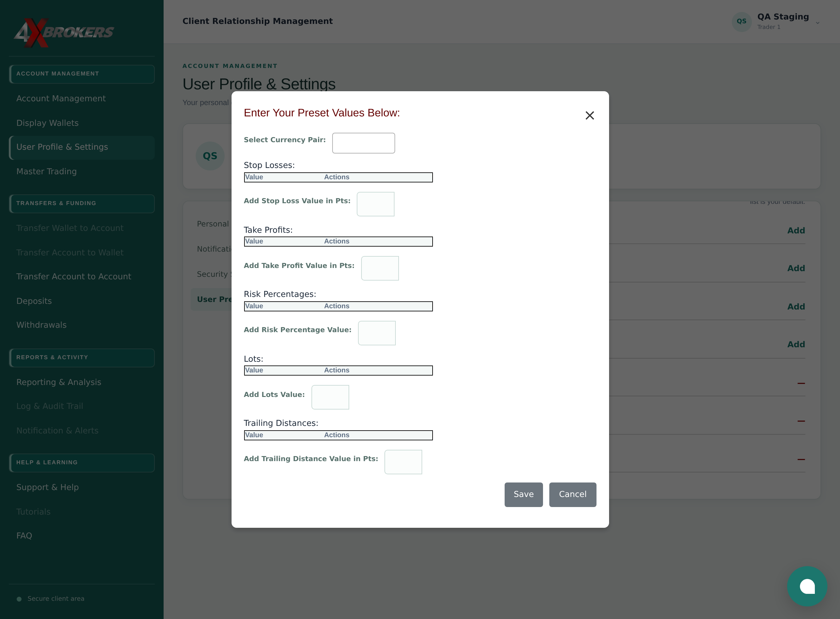Click the fourth Add link behind dialog
Image resolution: width=840 pixels, height=619 pixels.
click(796, 345)
